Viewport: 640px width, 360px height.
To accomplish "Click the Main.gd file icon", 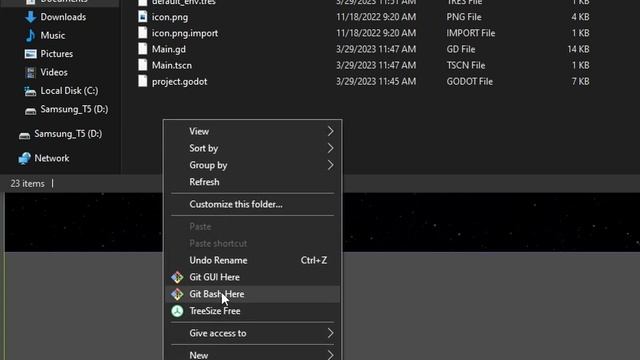I will click(142, 49).
